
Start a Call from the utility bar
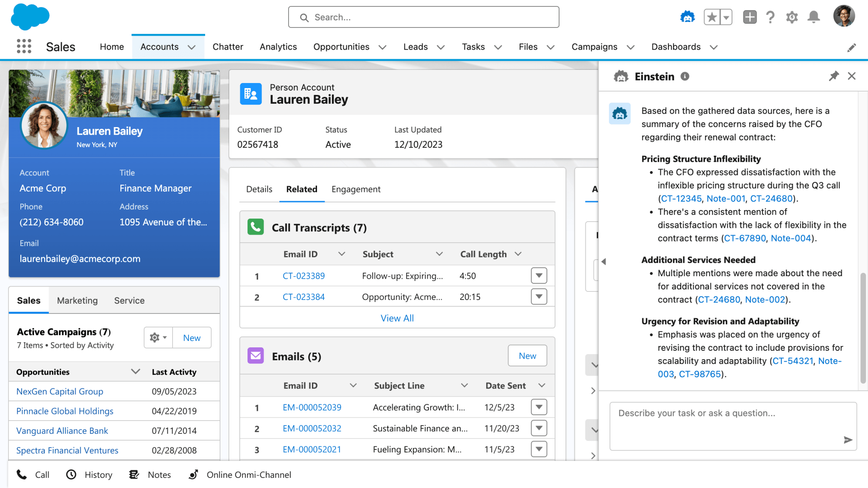coord(33,474)
